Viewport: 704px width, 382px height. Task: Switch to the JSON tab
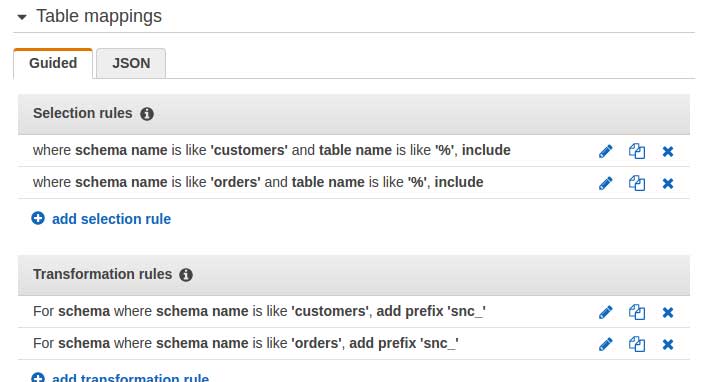(x=131, y=63)
